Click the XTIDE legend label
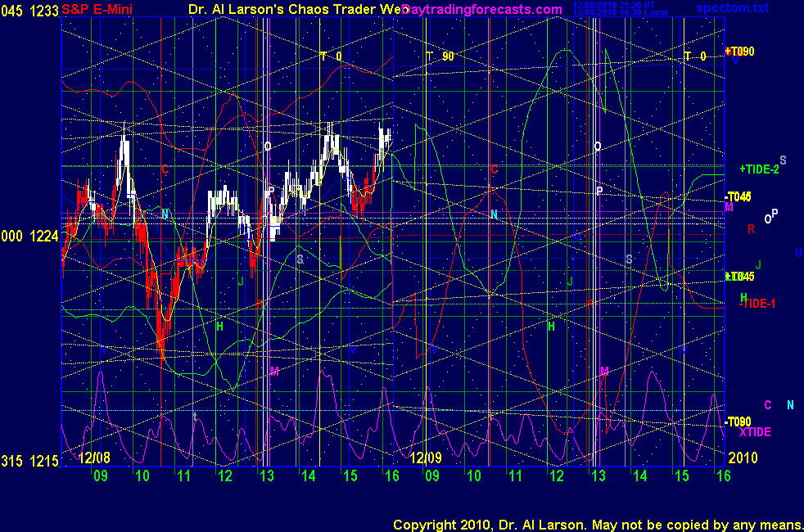This screenshot has height=532, width=804. click(x=755, y=432)
